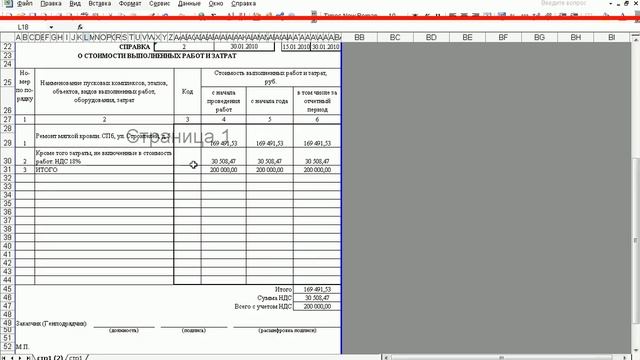The width and height of the screenshot is (640, 360).
Task: Click the vertical scrollbar down arrow
Action: [x=636, y=350]
